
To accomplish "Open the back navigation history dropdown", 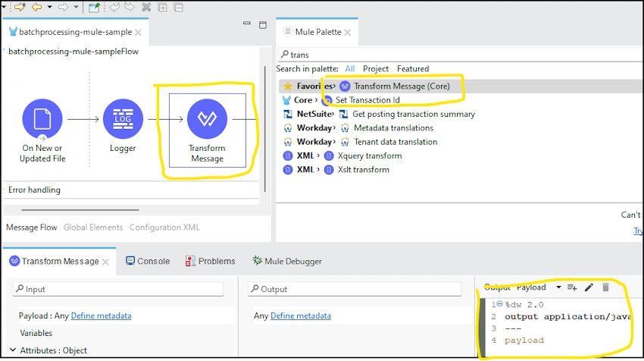I will 49,7.
